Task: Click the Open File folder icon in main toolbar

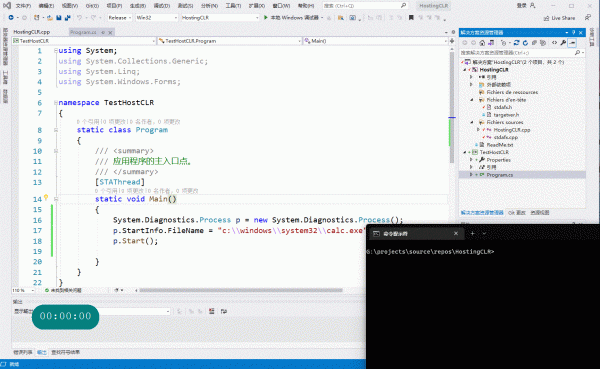Action: (x=50, y=18)
